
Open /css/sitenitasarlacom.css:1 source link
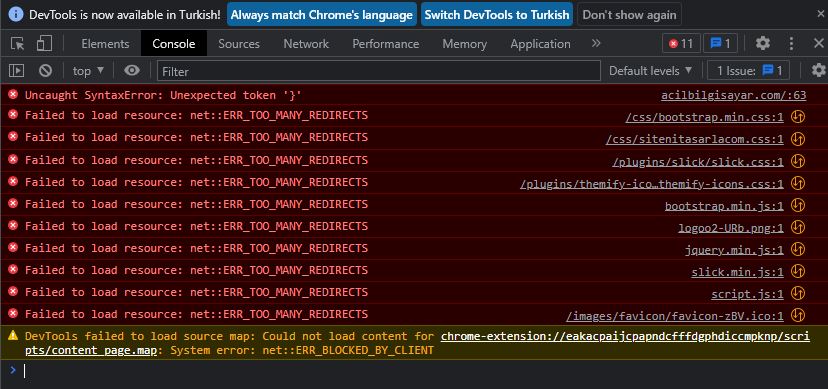point(694,140)
